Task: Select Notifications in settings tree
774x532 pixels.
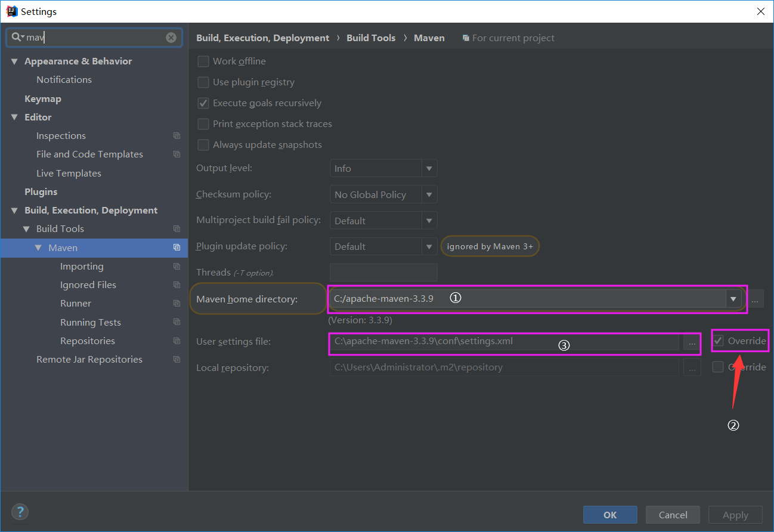Action: tap(64, 80)
